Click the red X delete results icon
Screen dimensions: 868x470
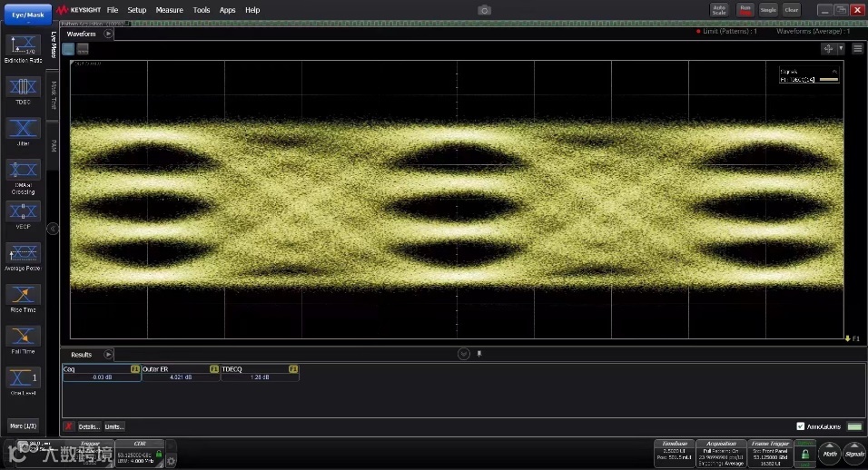pos(68,426)
